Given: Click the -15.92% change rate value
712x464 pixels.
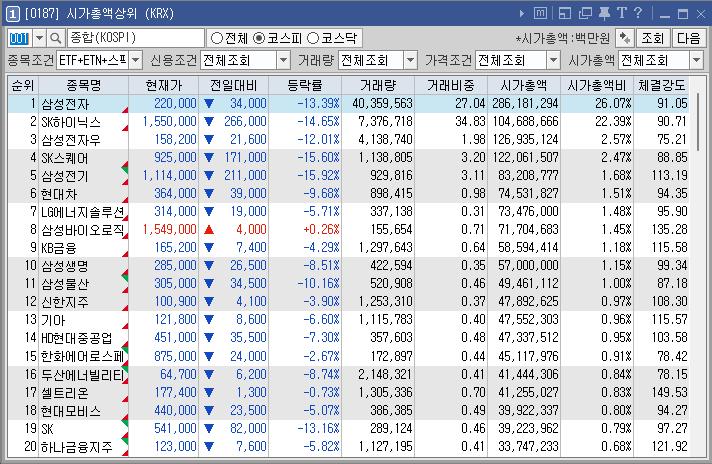Looking at the screenshot, I should pos(318,175).
